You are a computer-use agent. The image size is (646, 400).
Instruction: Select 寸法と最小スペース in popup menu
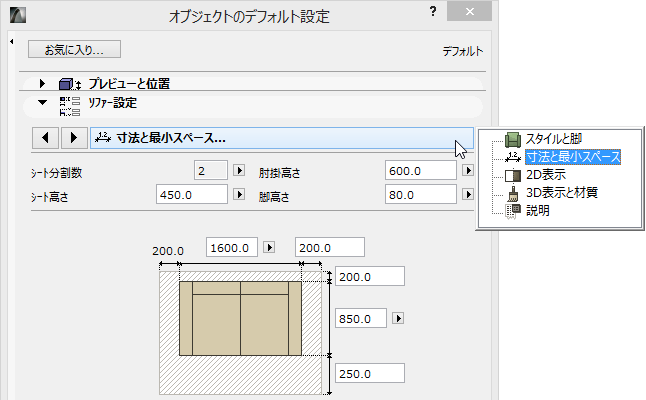573,157
